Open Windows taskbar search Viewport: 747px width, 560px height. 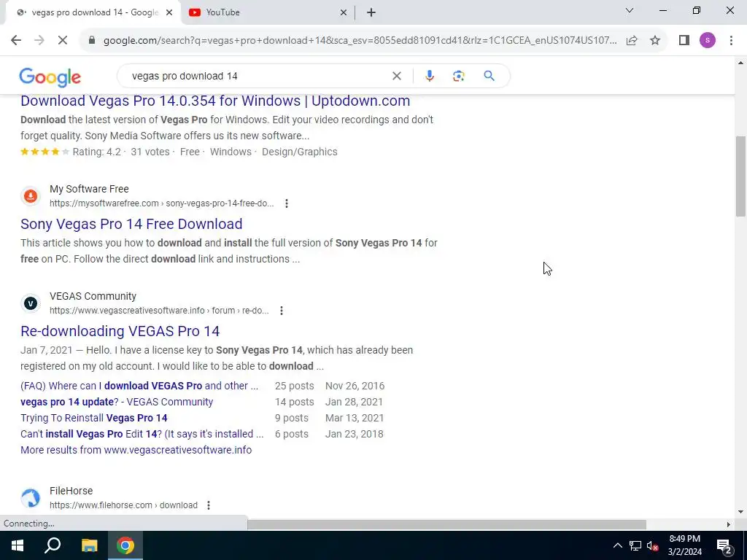pos(53,545)
